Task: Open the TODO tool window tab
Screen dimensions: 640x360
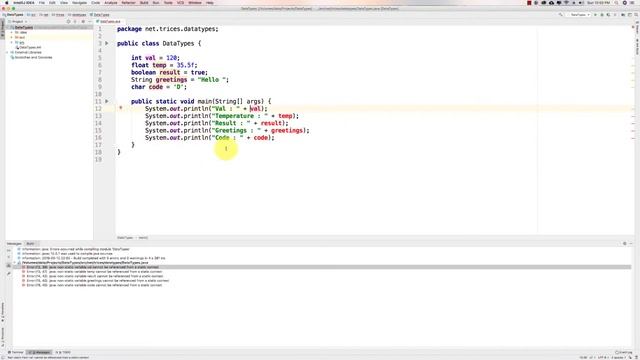Action: click(64, 352)
